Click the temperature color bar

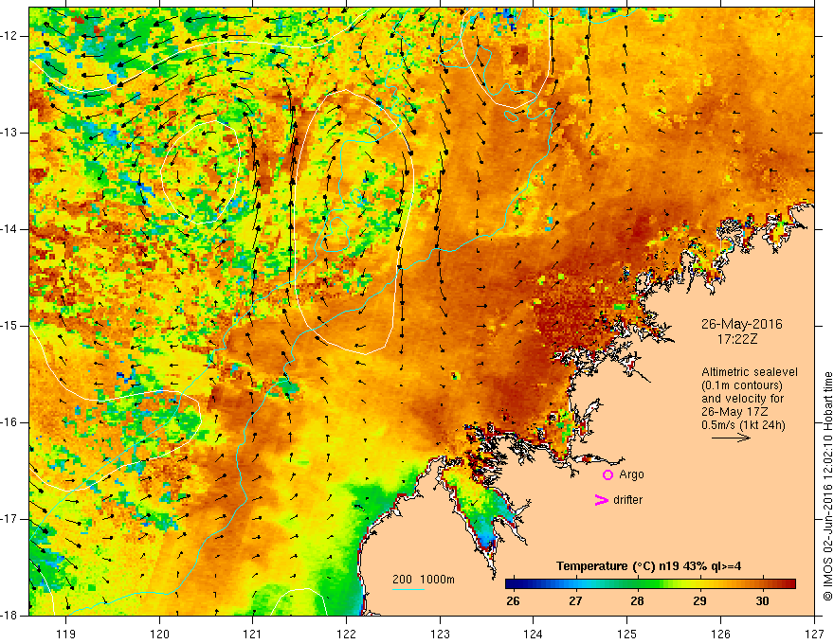click(650, 584)
